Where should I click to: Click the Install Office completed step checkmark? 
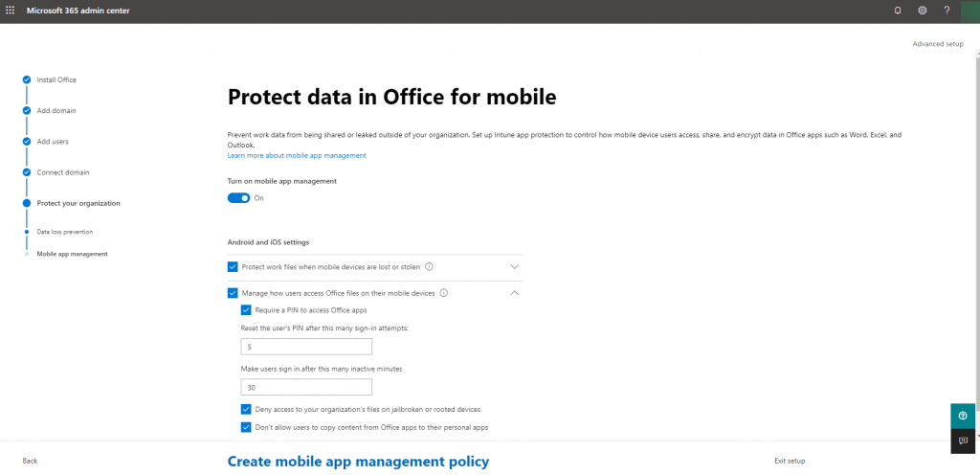point(26,80)
